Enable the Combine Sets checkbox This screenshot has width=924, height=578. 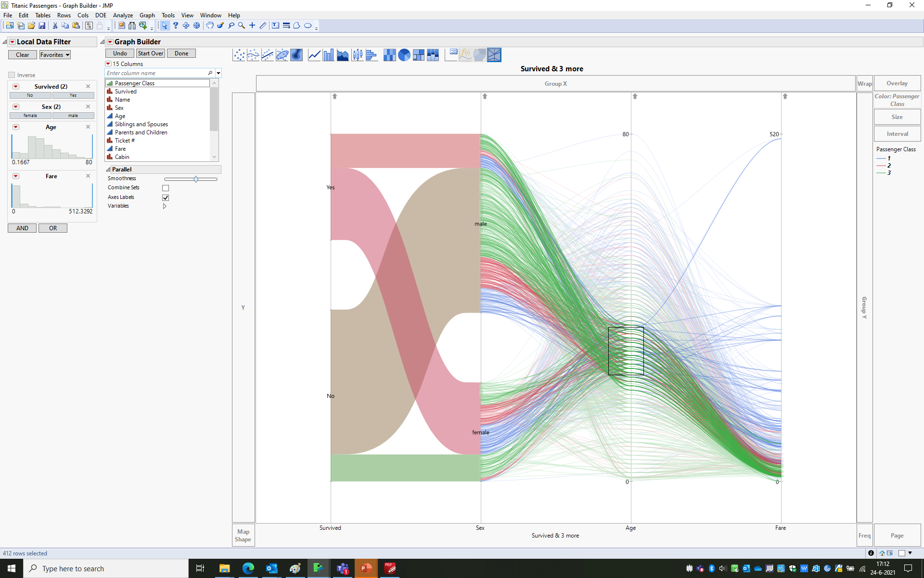[166, 188]
